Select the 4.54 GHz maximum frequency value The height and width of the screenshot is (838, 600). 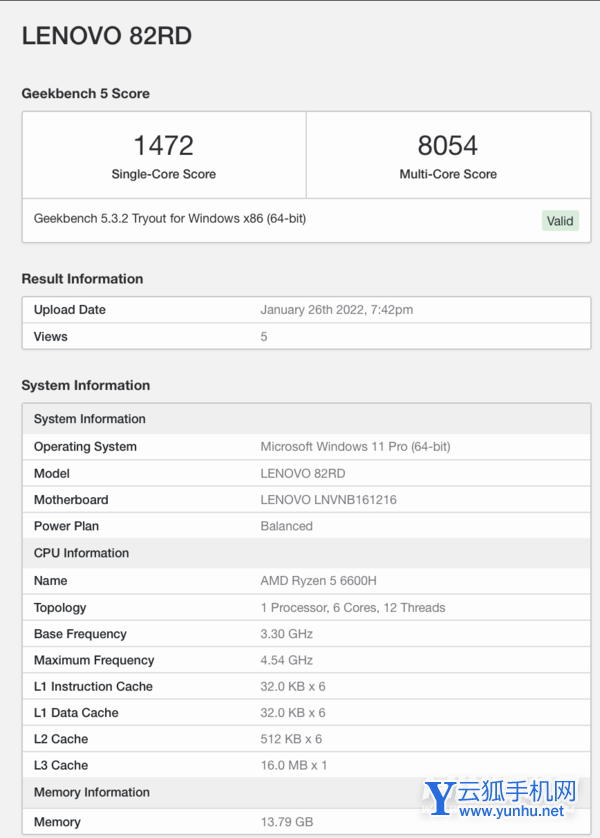pos(286,660)
